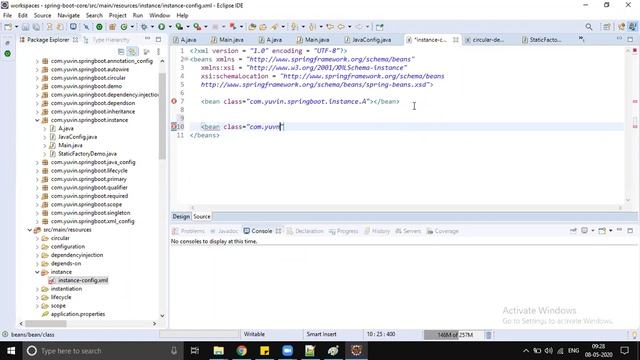
Task: Open the Run button dropdown arrow
Action: pyautogui.click(x=170, y=27)
